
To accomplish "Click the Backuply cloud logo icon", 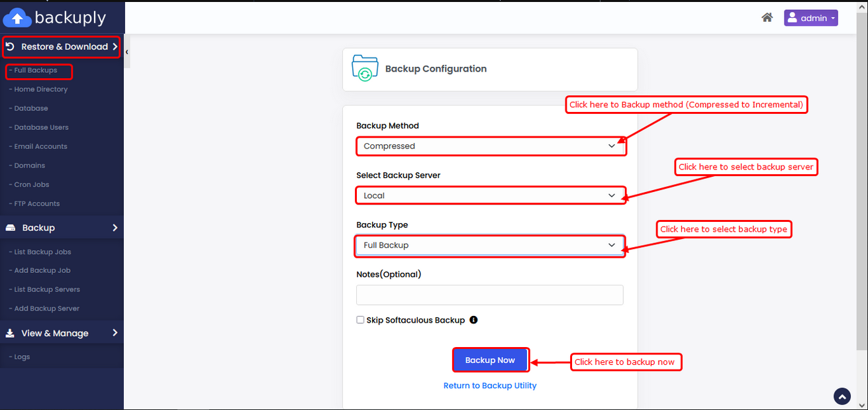I will (17, 18).
